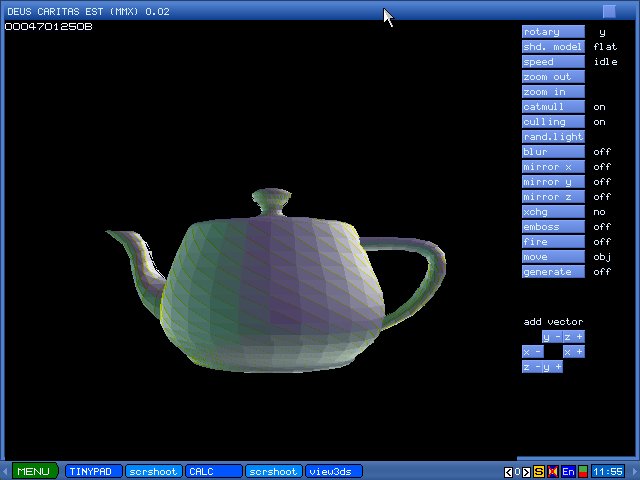Enable the emboss effect
The image size is (640, 480).
[553, 227]
